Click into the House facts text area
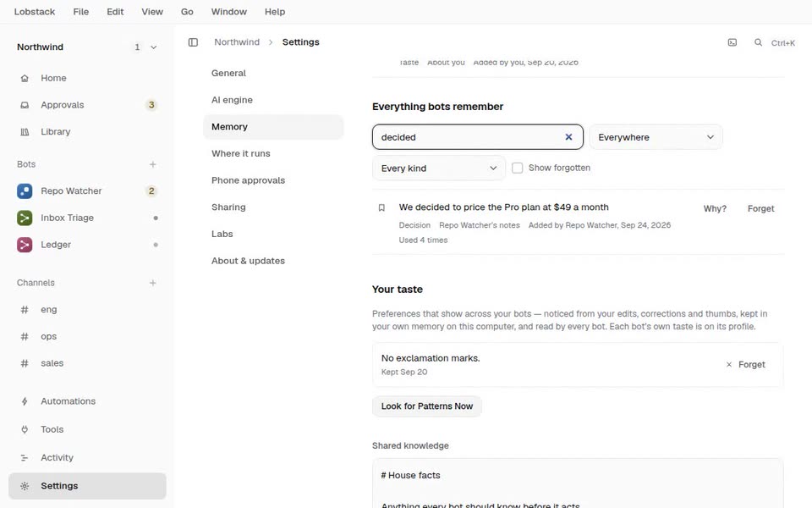The width and height of the screenshot is (812, 508). click(x=578, y=483)
